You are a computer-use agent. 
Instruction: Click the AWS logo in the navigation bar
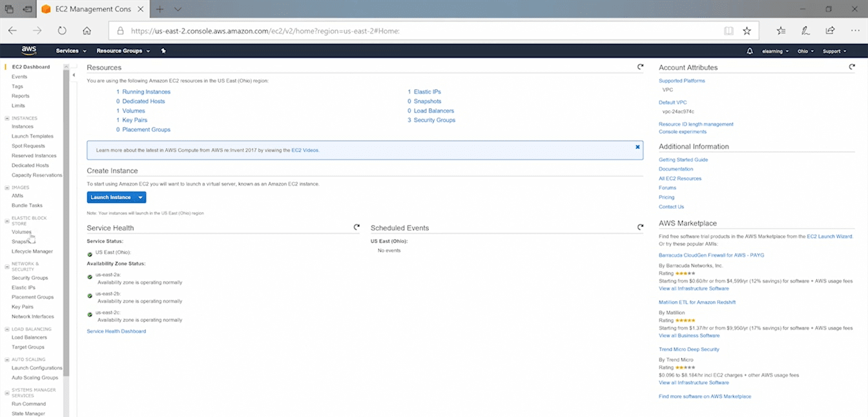[28, 50]
